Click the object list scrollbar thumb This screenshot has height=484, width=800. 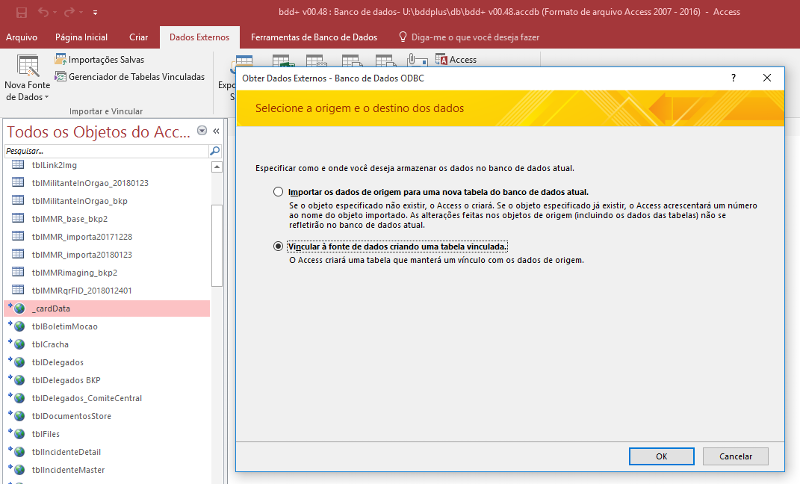click(x=217, y=245)
